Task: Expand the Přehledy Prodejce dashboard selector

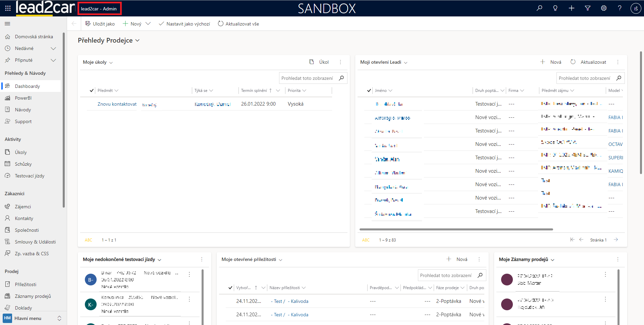Action: (137, 41)
